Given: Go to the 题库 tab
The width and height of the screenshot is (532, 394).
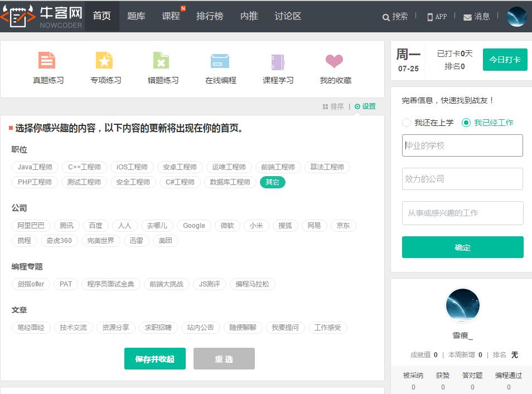Looking at the screenshot, I should point(136,16).
